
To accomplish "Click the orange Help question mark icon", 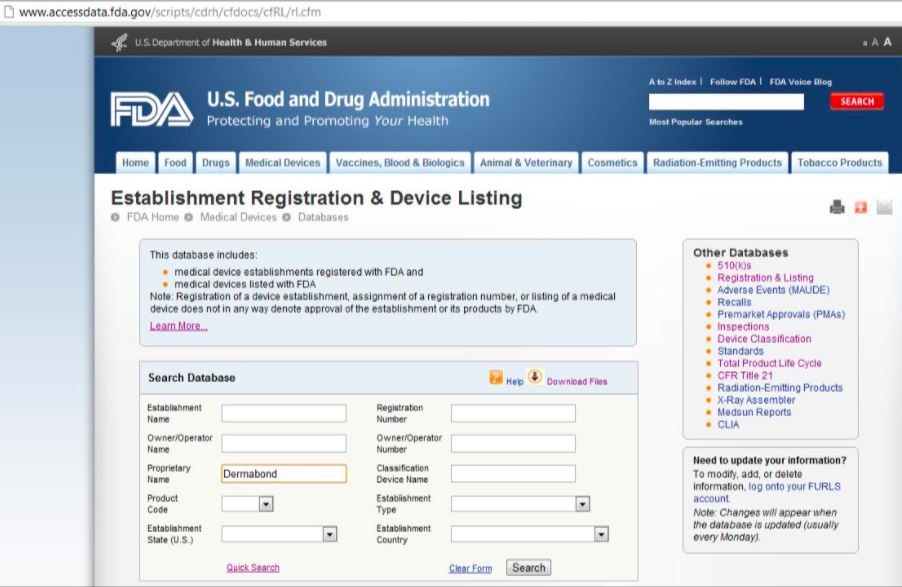I will [496, 378].
